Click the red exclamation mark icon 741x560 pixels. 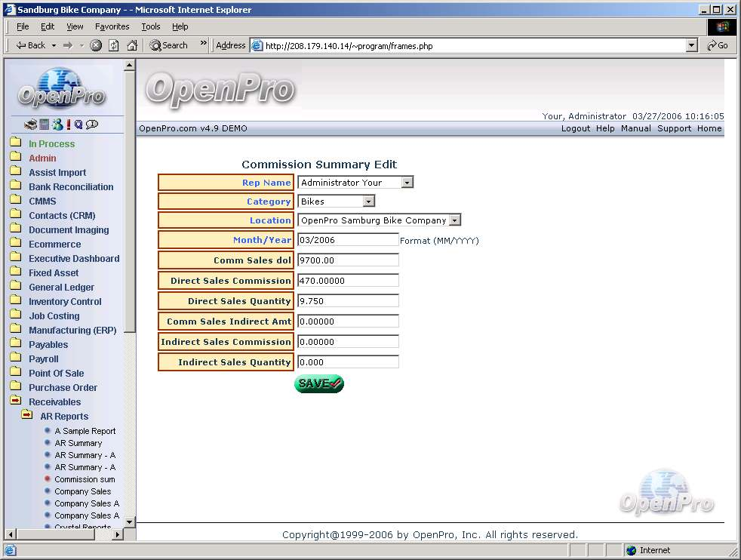68,125
